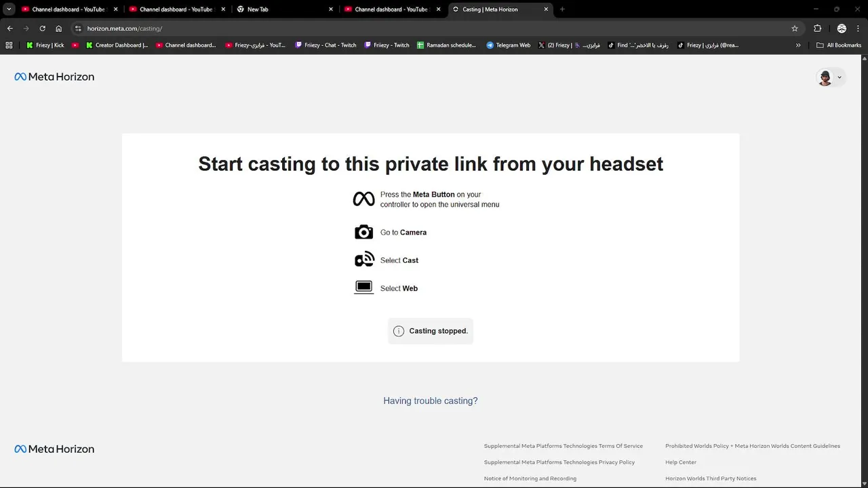Go back using the browser back arrow
The height and width of the screenshot is (488, 868).
(x=9, y=28)
